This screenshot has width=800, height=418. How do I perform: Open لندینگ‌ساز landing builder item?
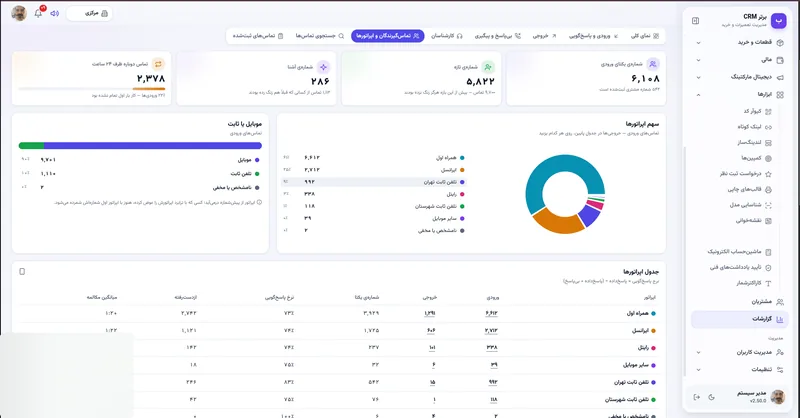point(754,142)
